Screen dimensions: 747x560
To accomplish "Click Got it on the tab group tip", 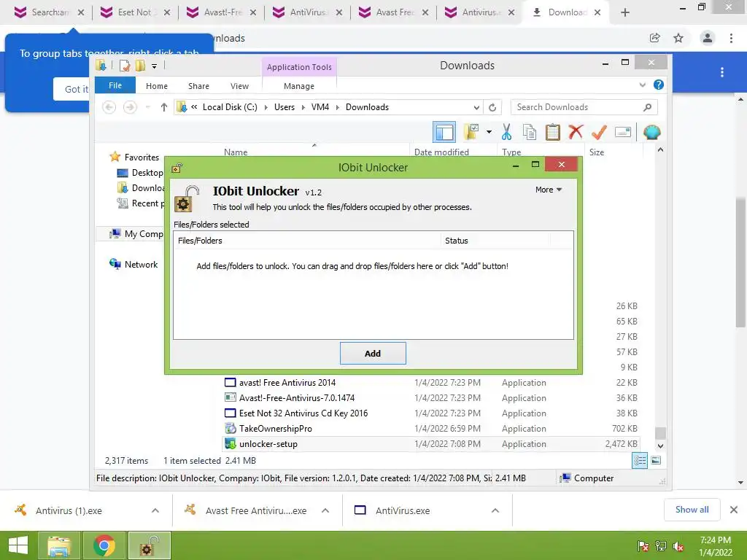I will click(x=76, y=89).
